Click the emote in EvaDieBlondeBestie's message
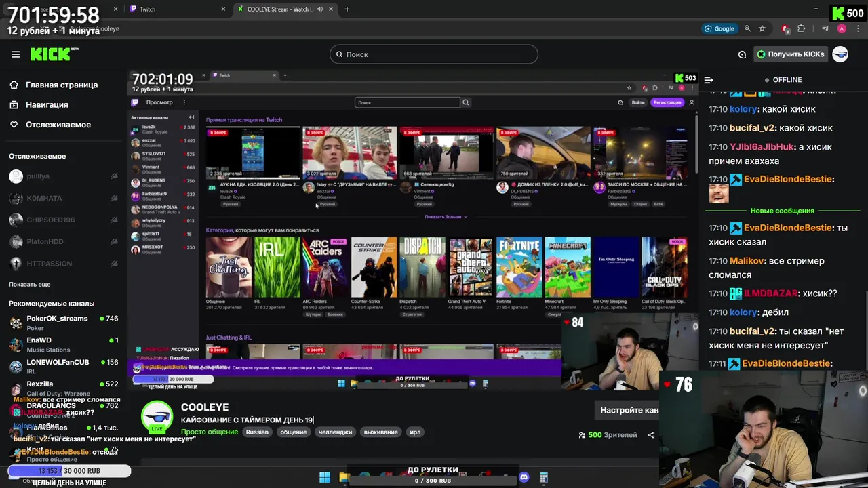 tap(719, 194)
